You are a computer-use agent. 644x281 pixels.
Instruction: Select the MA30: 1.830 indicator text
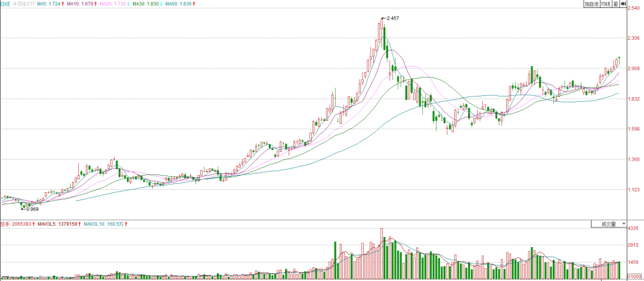(x=147, y=4)
